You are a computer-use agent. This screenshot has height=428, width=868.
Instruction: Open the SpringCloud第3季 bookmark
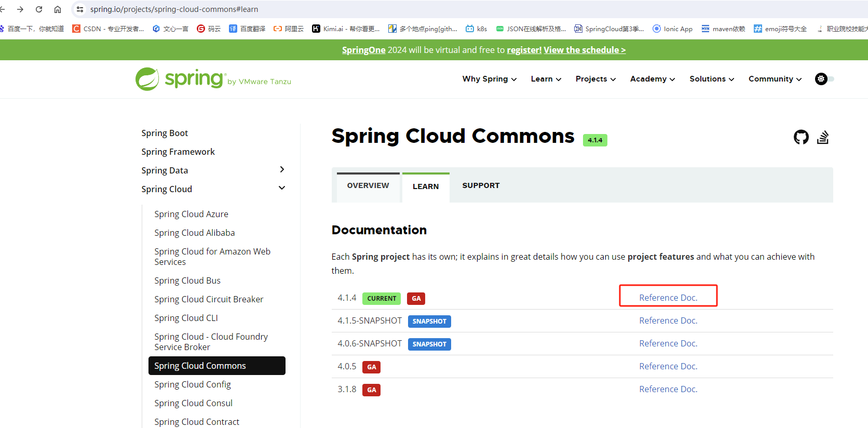609,29
